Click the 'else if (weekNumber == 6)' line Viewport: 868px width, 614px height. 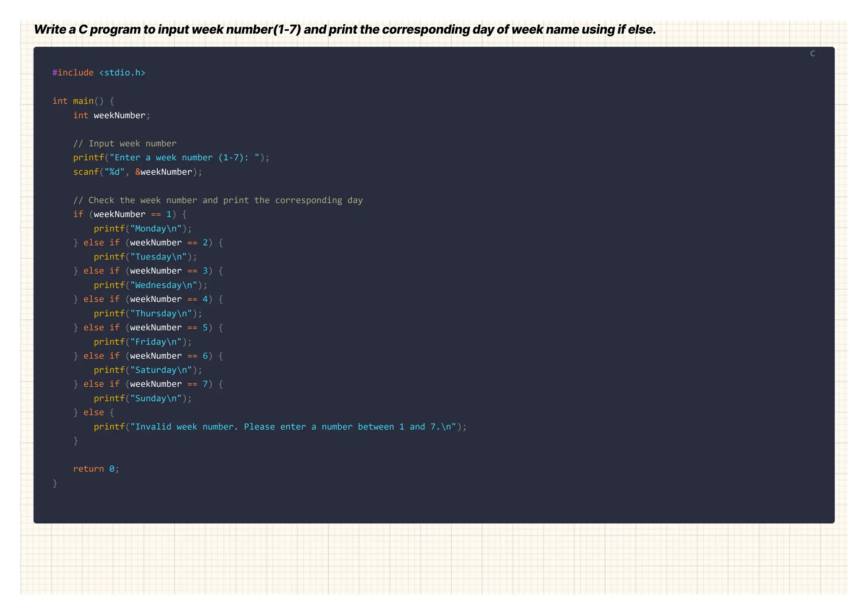148,356
